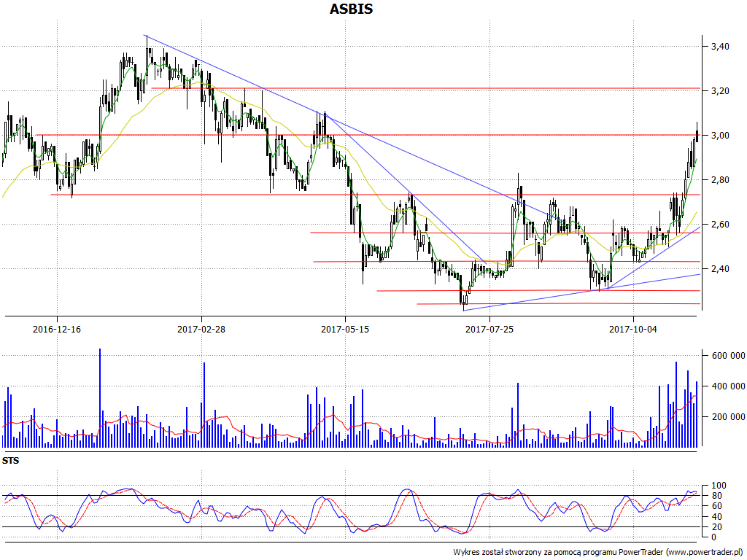Click the 3,20 price axis label
This screenshot has height=560, width=747.
point(720,91)
